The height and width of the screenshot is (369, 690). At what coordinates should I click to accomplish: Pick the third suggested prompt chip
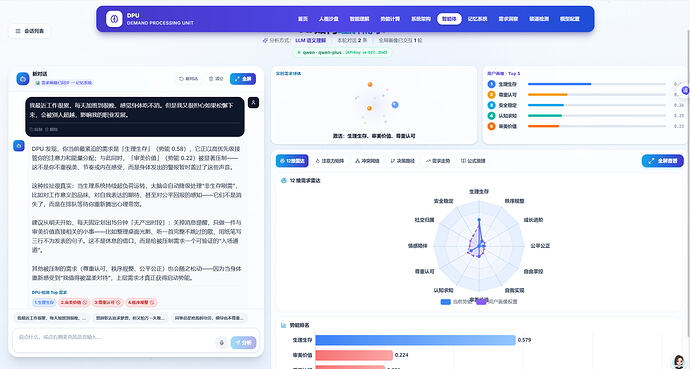[x=209, y=318]
